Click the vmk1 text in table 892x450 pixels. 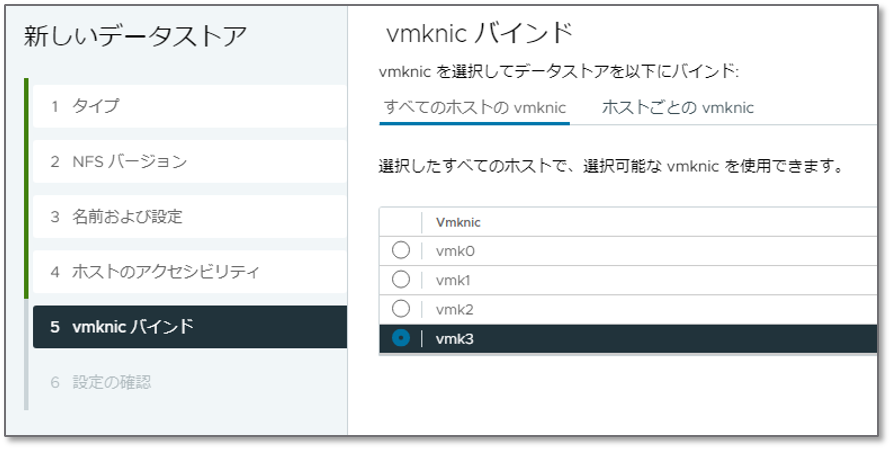(453, 280)
